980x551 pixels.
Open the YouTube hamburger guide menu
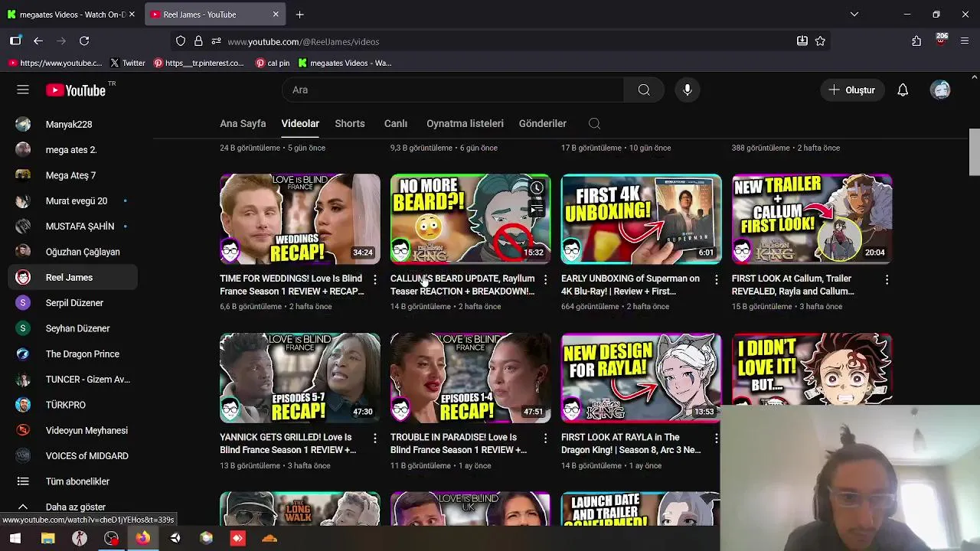23,90
